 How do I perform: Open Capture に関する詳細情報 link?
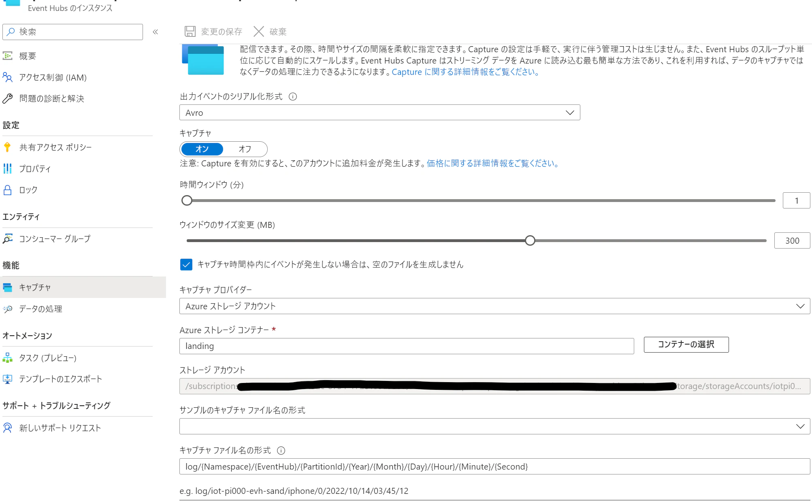[465, 72]
